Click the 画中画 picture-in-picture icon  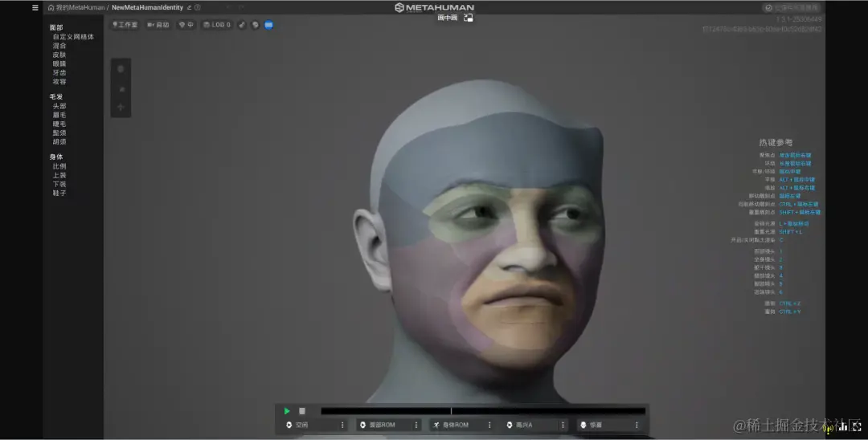pos(469,18)
